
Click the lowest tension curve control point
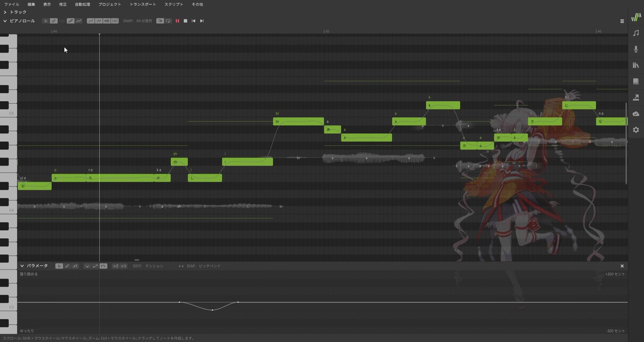click(x=212, y=310)
